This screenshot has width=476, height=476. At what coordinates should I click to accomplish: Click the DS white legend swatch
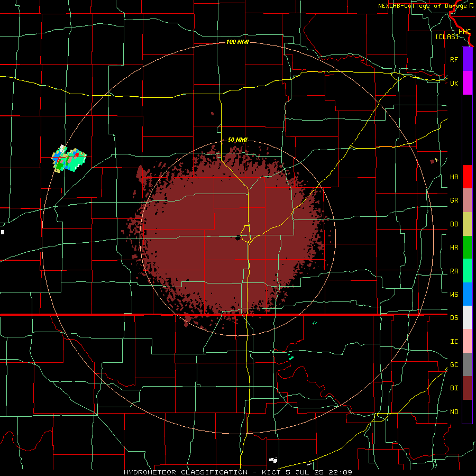pos(467,317)
